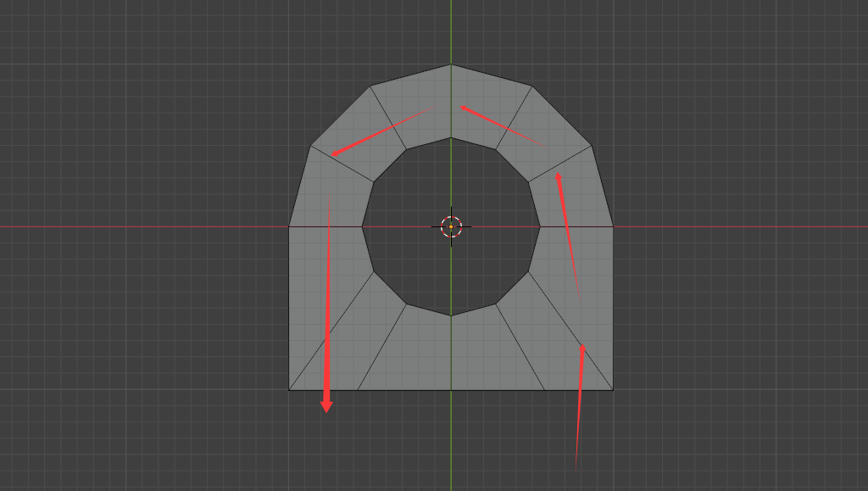Viewport: 868px width, 491px height.
Task: Select the bottom-left corner vertex of the mesh
Action: click(289, 390)
